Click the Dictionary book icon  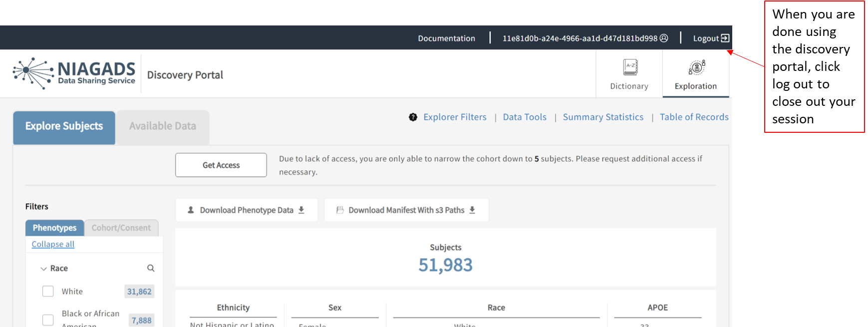pyautogui.click(x=630, y=67)
